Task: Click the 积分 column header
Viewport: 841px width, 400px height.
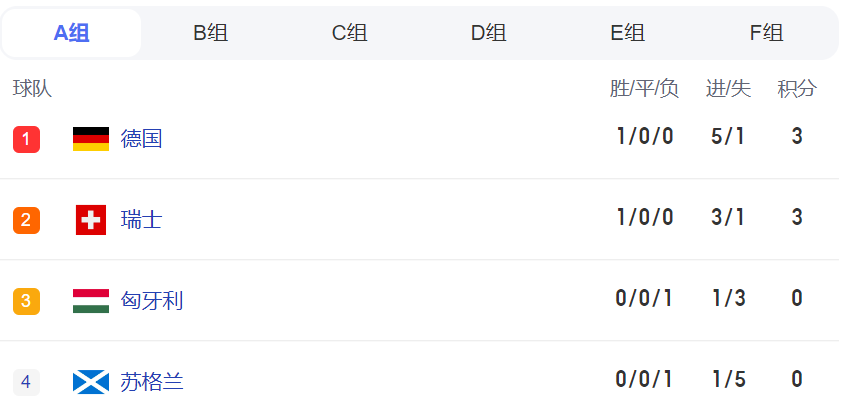Action: tap(797, 88)
